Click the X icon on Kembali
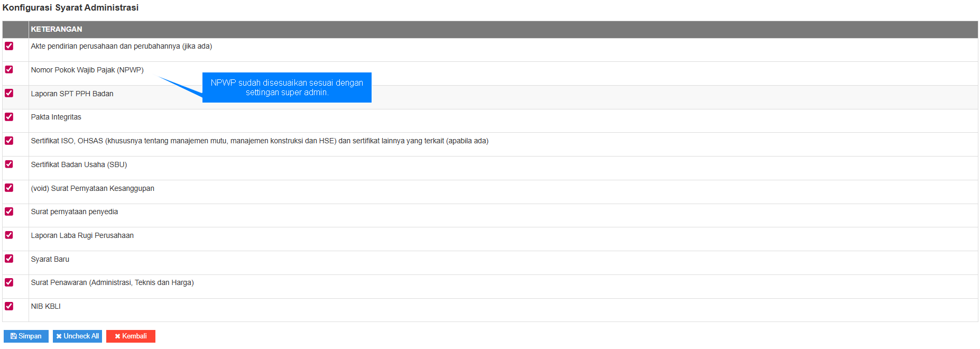 [x=117, y=336]
